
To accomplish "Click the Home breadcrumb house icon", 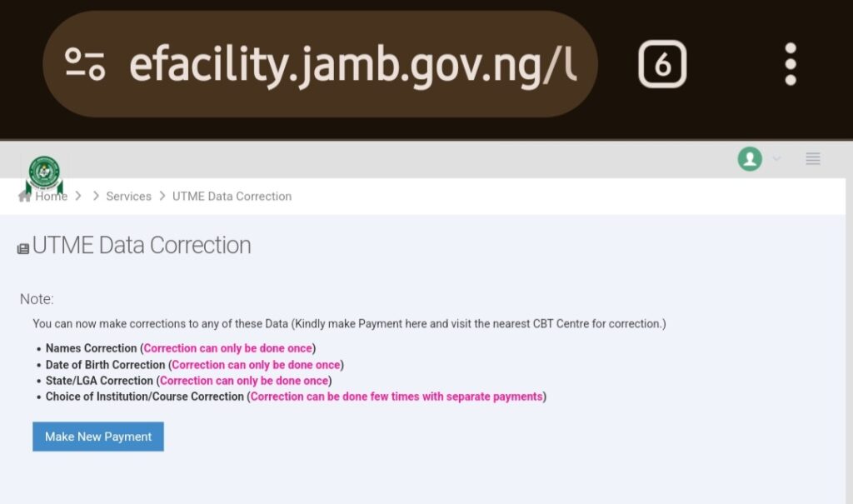I will [x=24, y=196].
